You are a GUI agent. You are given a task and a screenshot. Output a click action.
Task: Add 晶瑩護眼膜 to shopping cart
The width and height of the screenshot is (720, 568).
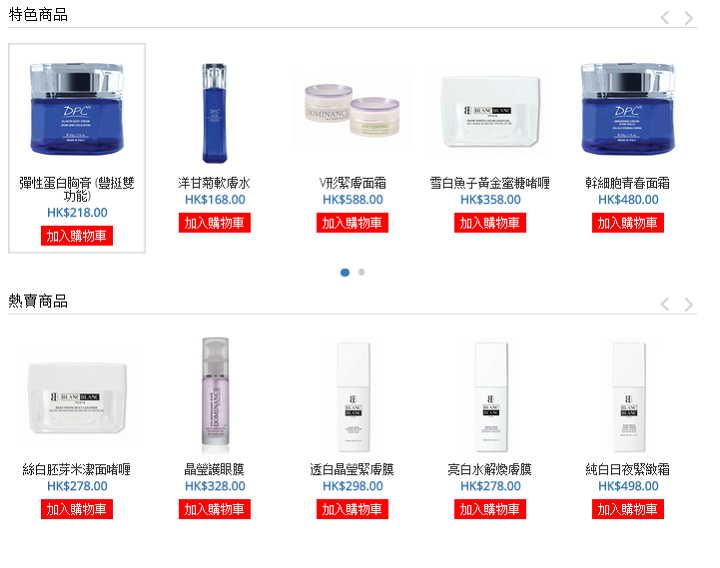click(214, 509)
